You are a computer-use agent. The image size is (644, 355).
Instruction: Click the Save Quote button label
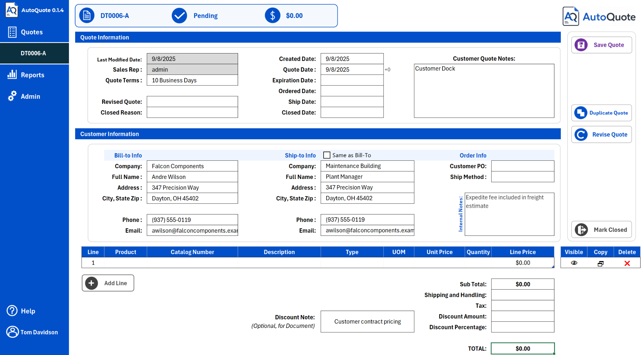(x=609, y=45)
